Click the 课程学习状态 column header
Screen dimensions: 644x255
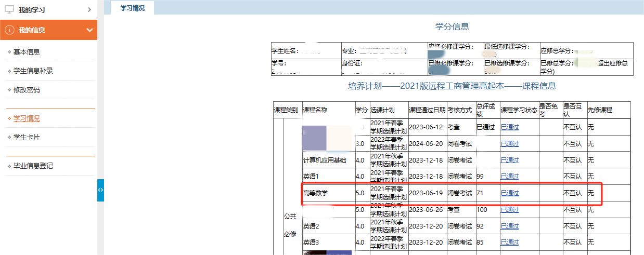(519, 110)
